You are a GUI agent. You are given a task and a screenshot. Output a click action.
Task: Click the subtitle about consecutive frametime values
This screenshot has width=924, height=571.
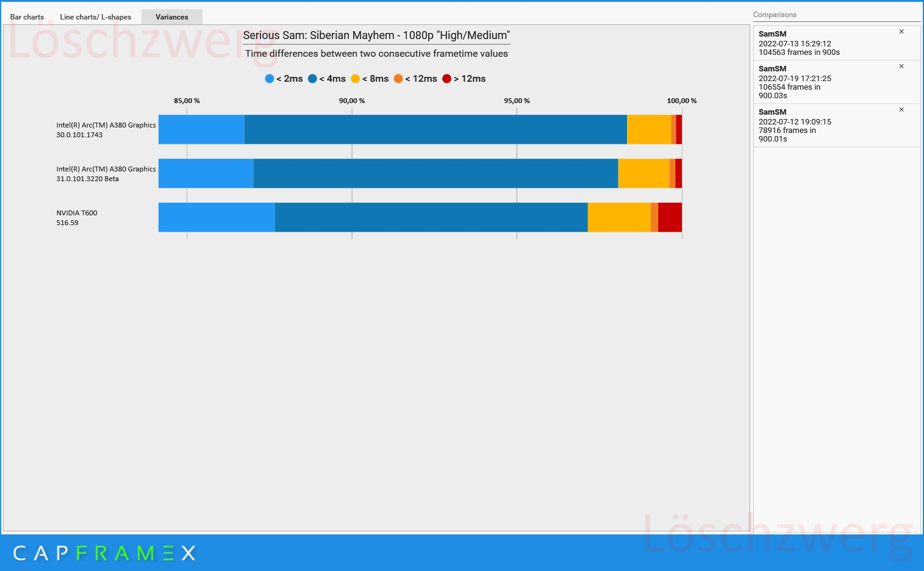[x=376, y=54]
